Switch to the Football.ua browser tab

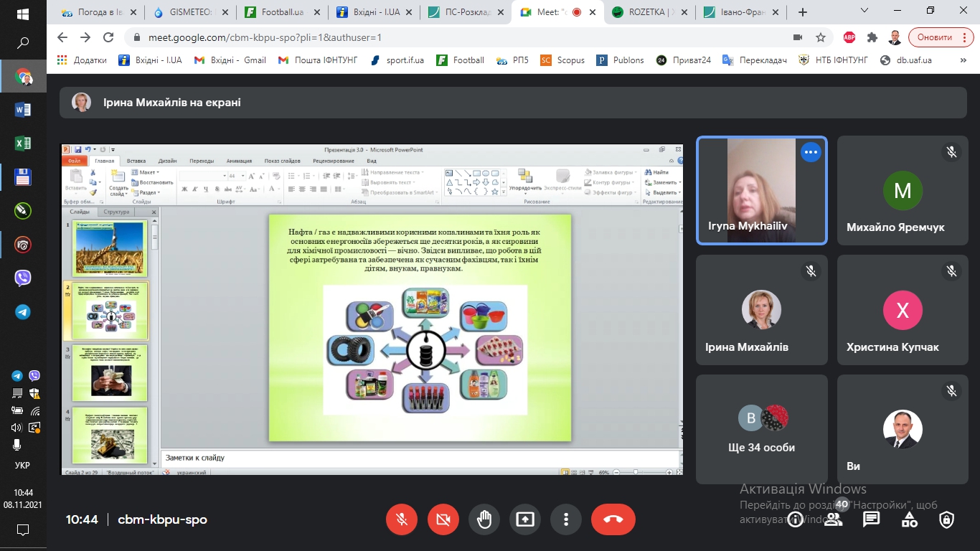pos(281,12)
